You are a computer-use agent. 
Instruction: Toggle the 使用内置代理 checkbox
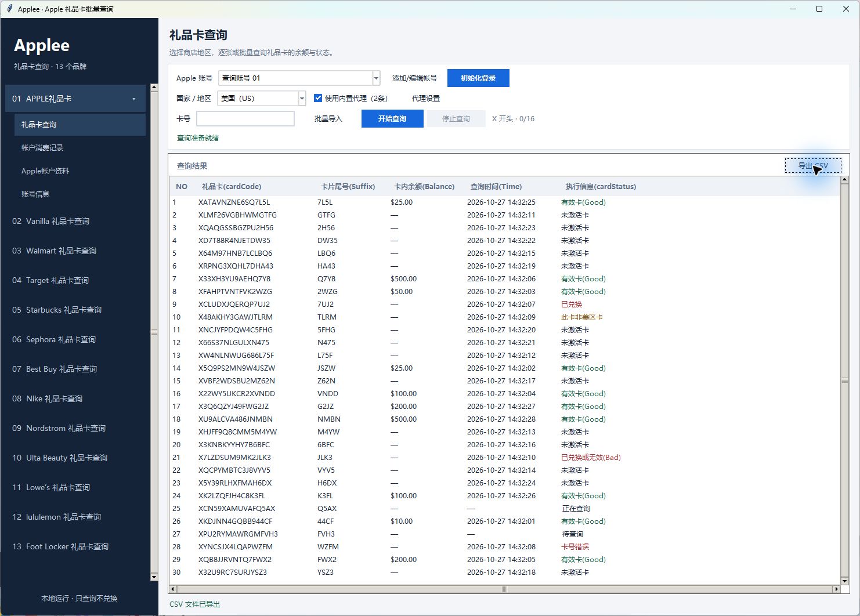coord(318,98)
